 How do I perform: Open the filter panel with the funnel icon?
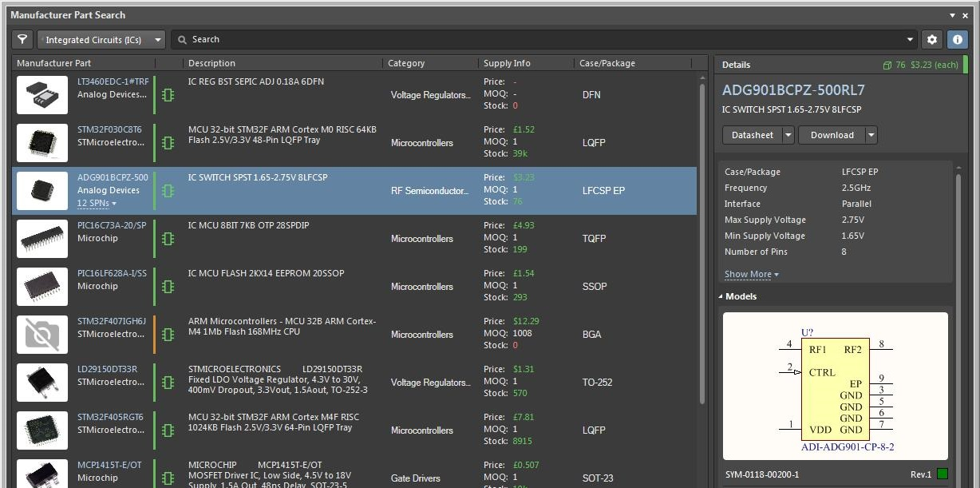click(22, 39)
